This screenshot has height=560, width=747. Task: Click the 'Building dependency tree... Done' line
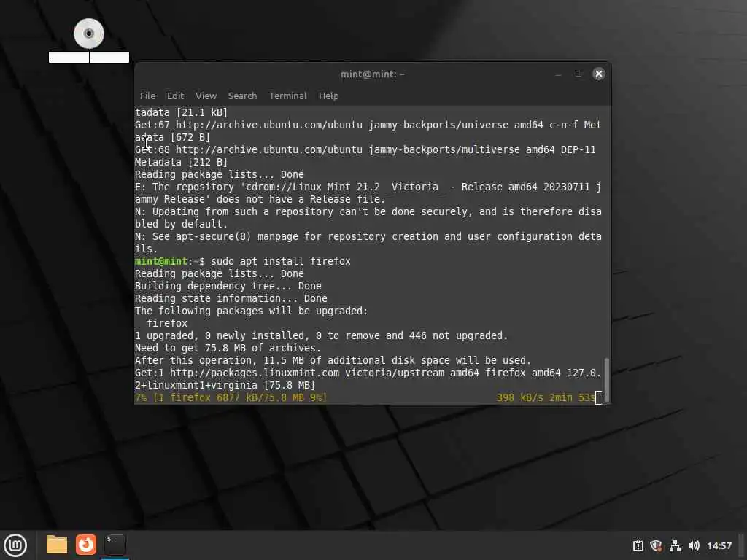click(228, 286)
